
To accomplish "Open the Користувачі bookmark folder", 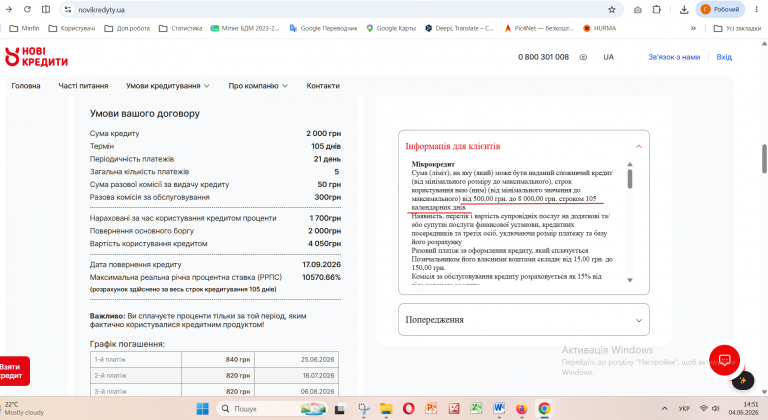I will [72, 28].
